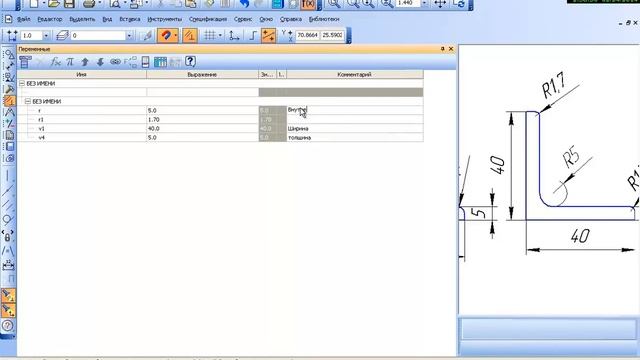This screenshot has width=640, height=360.
Task: Click the Grid icon
Action: [x=209, y=36]
